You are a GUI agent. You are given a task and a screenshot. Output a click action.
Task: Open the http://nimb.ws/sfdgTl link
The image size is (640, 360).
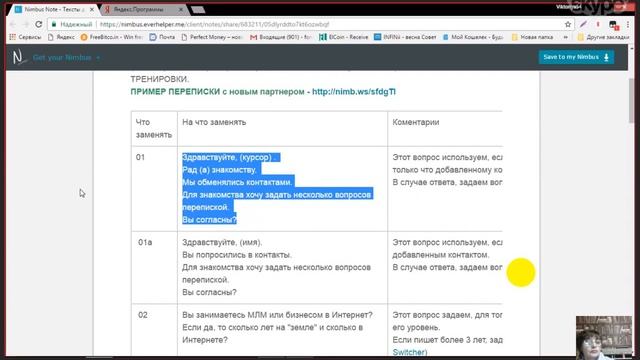[x=353, y=92]
